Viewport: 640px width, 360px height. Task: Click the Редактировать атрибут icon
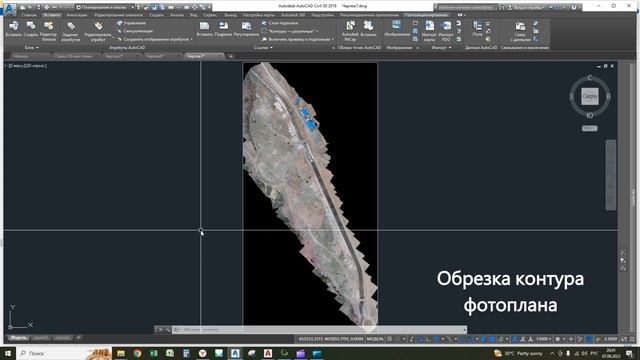98,26
